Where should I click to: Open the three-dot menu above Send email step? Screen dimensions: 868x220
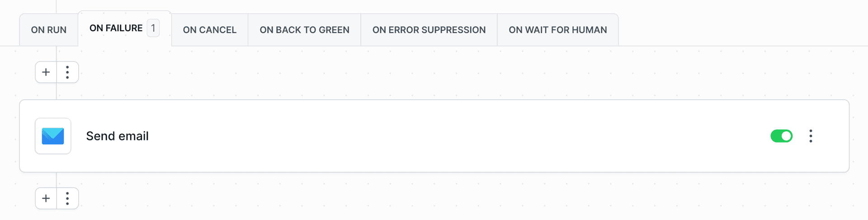67,72
